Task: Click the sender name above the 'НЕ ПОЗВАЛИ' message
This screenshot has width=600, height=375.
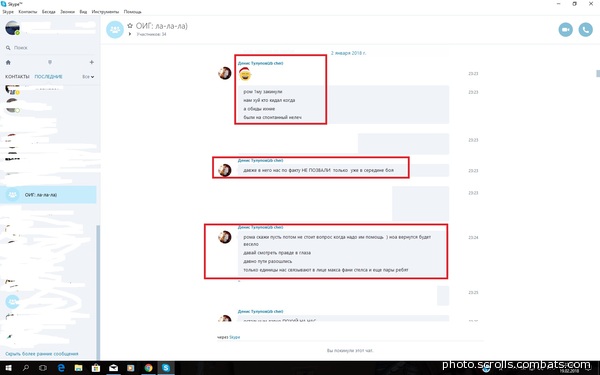Action: [260, 160]
